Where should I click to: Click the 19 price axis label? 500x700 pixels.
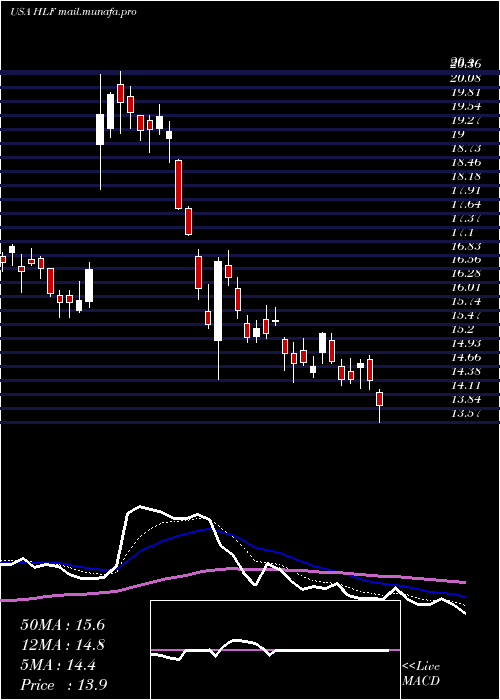(x=458, y=134)
